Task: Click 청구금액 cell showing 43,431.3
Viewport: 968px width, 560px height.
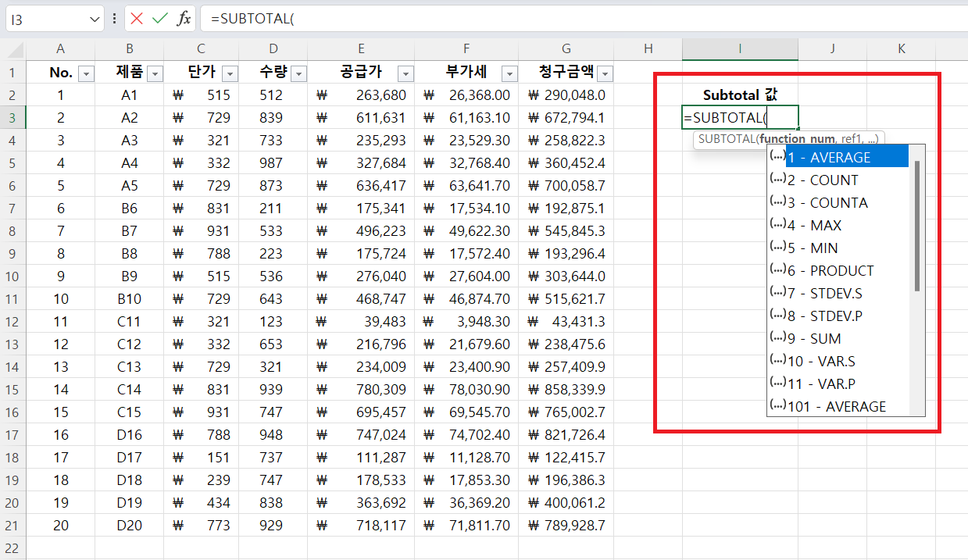Action: click(x=566, y=322)
